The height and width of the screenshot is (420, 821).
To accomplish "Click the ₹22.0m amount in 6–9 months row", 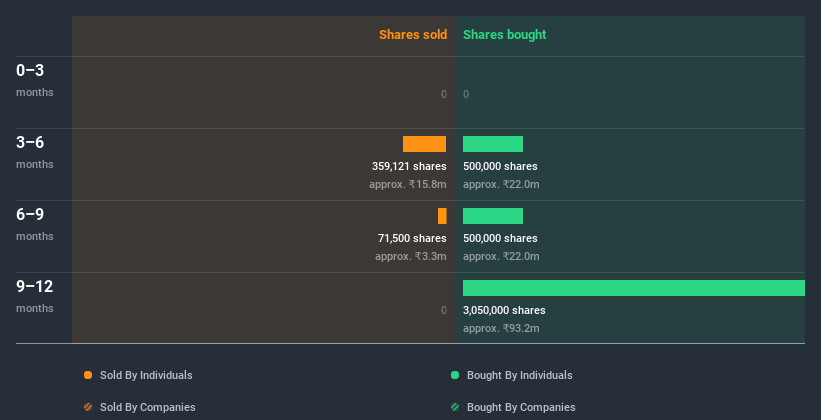I will tap(501, 257).
